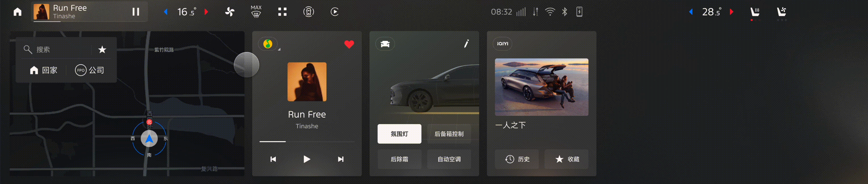Open the iQIYI video app tab
The height and width of the screenshot is (184, 868).
(x=502, y=44)
